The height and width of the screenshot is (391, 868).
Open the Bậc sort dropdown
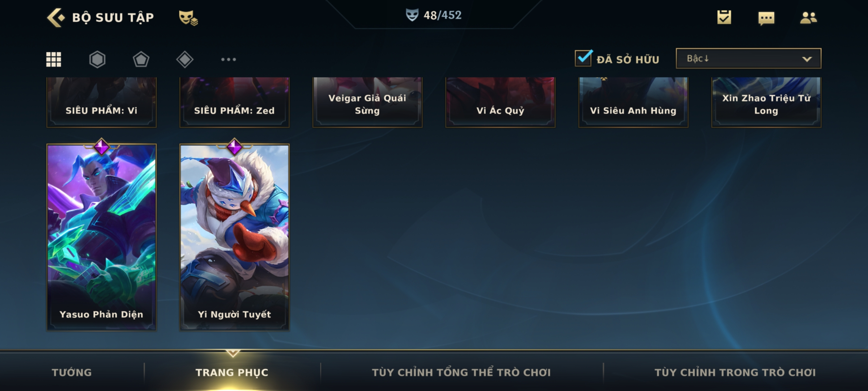tap(748, 58)
